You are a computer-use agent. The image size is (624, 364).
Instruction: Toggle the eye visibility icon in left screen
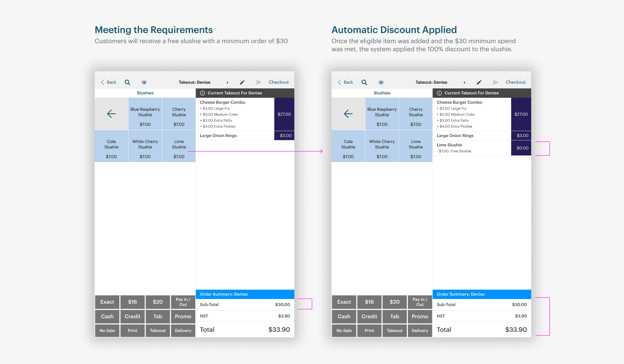(144, 82)
